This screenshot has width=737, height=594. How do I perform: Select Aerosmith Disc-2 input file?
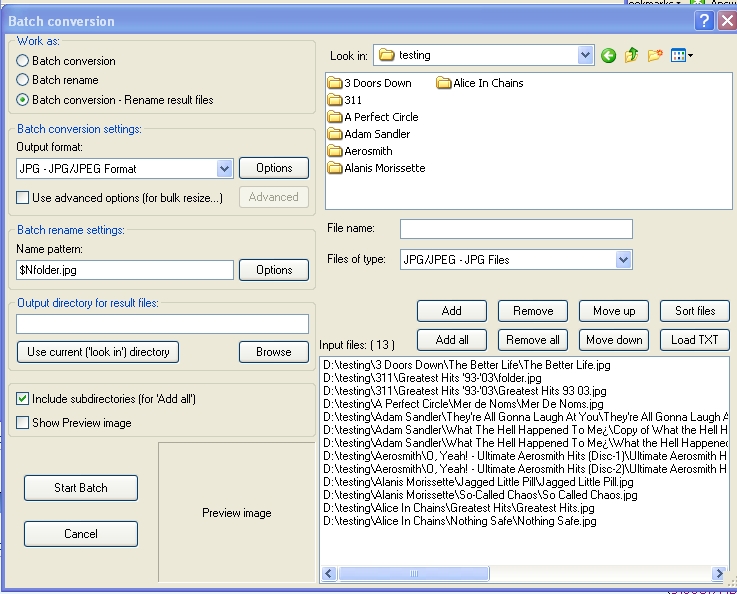525,469
